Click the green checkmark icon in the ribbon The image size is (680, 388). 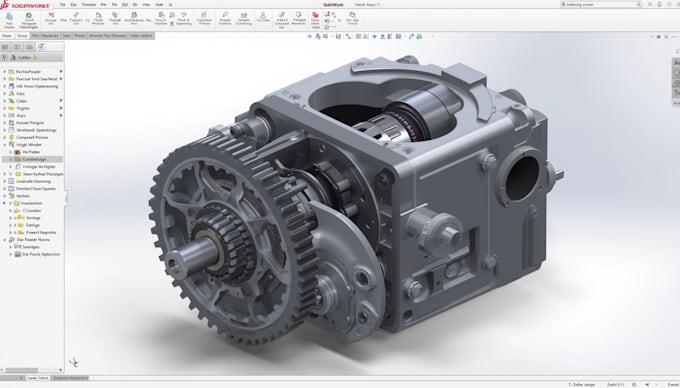pyautogui.click(x=29, y=15)
